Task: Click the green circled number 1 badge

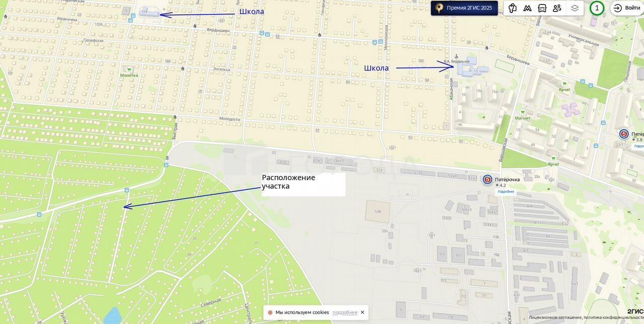Action: point(597,8)
